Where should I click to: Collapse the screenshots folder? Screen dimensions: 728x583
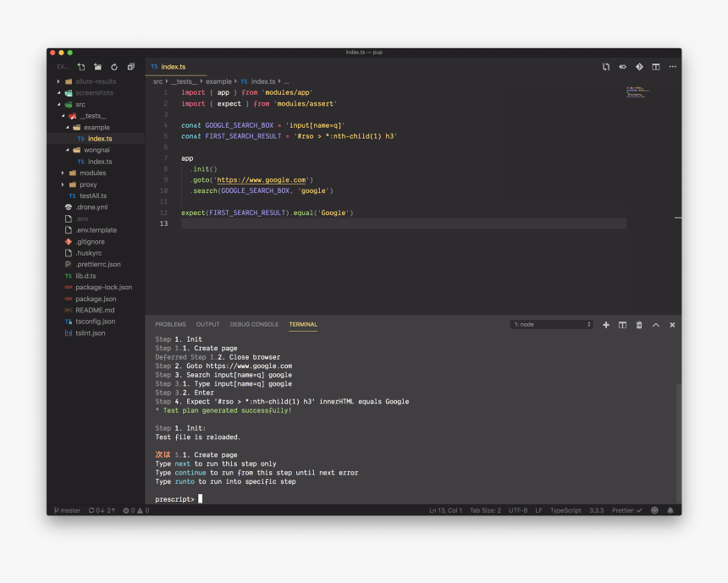94,93
